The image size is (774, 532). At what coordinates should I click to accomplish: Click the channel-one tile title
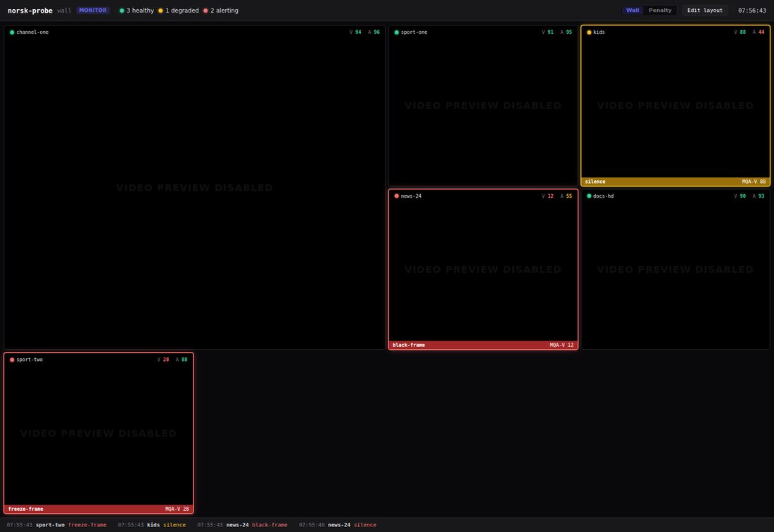[32, 32]
